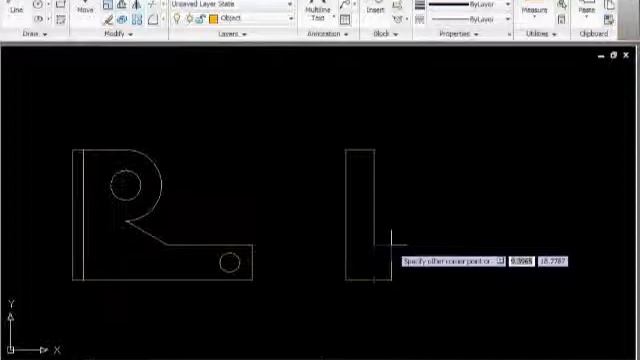Click the Match Properties icon in Clipboard

tap(609, 19)
